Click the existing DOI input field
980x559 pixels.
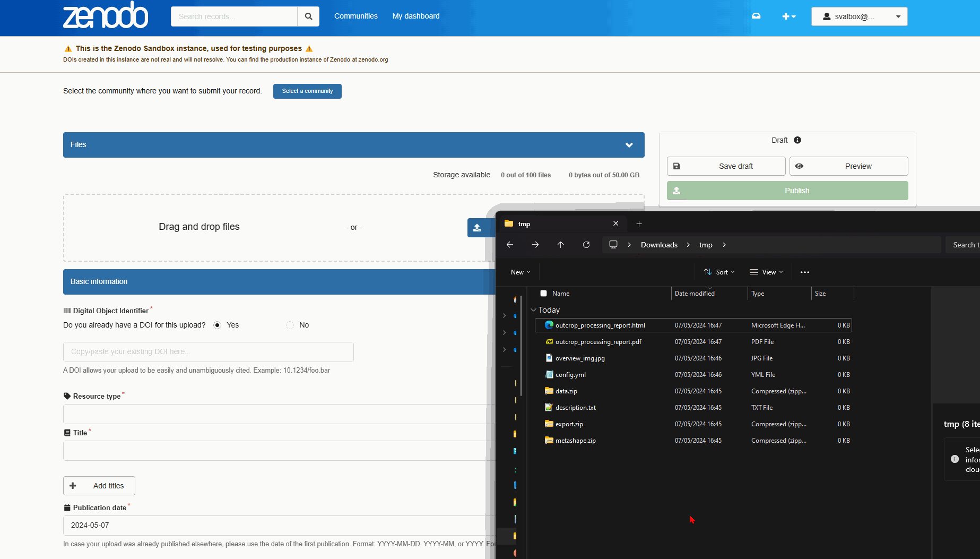pyautogui.click(x=209, y=352)
